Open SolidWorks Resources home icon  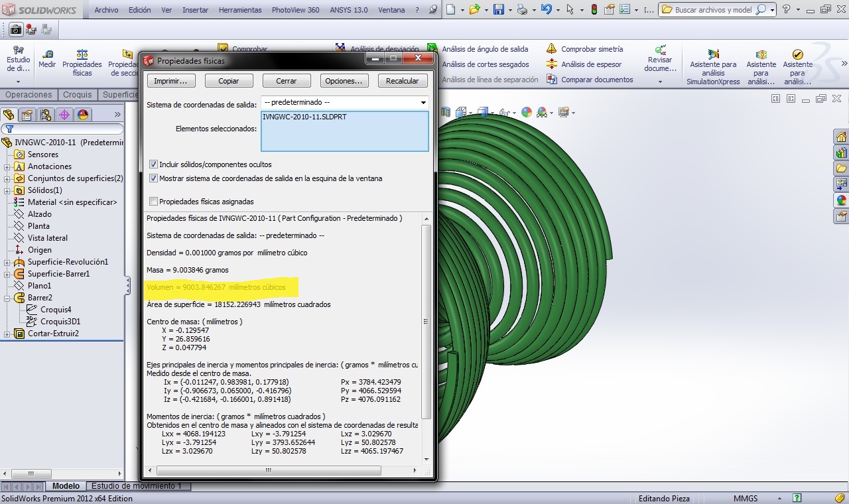(841, 137)
